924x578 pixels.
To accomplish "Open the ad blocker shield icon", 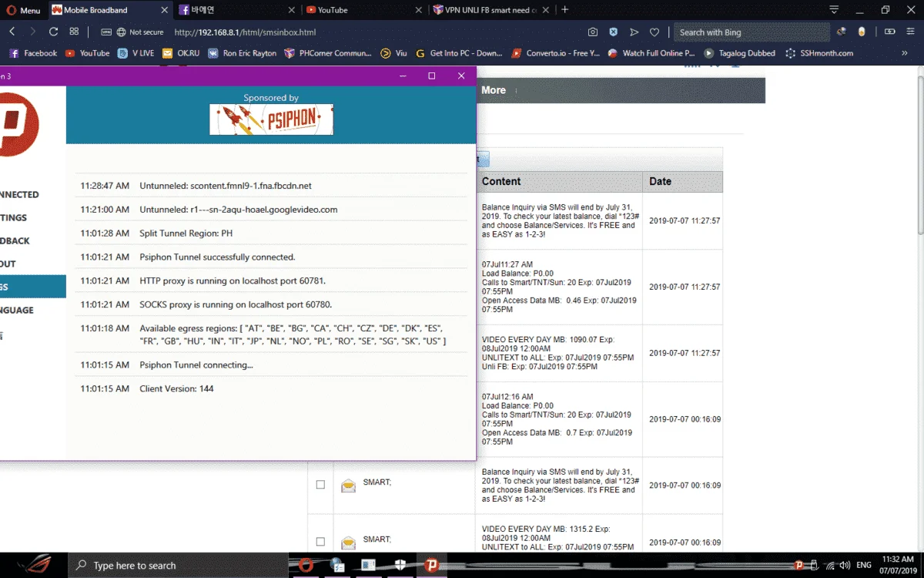I will point(613,32).
